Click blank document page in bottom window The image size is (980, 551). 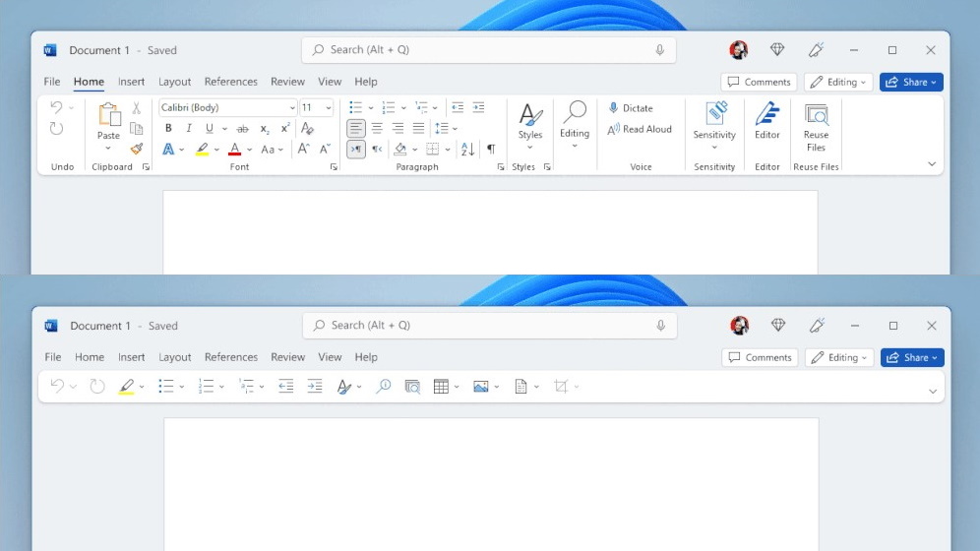pos(491,485)
